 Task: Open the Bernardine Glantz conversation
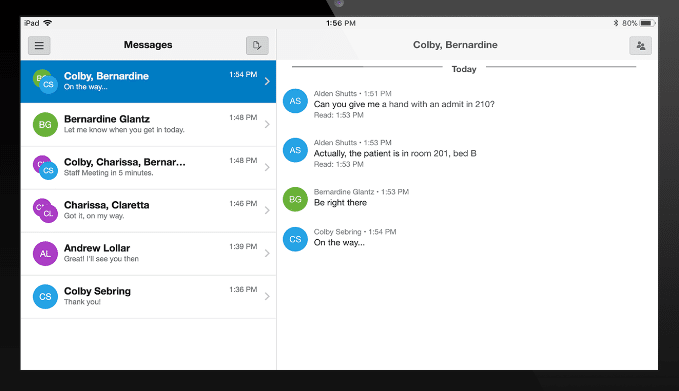coord(148,125)
